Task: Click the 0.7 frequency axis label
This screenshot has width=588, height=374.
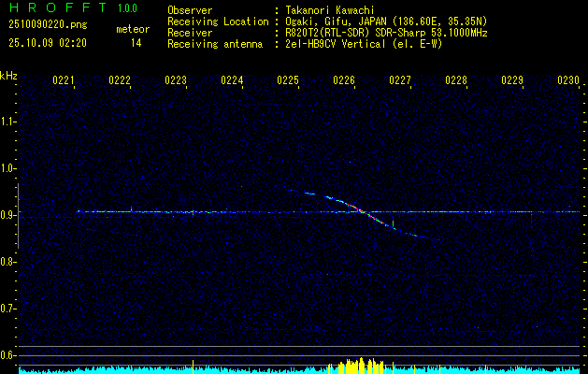Action: [8, 308]
